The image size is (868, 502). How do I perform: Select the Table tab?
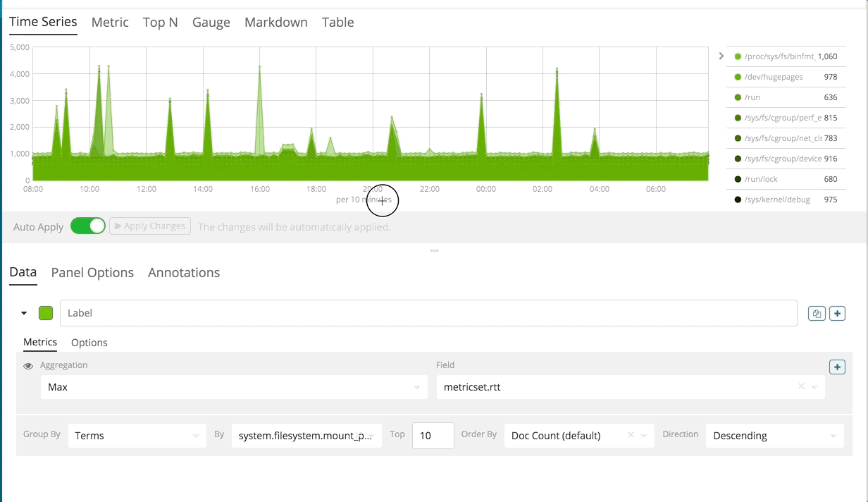tap(338, 22)
